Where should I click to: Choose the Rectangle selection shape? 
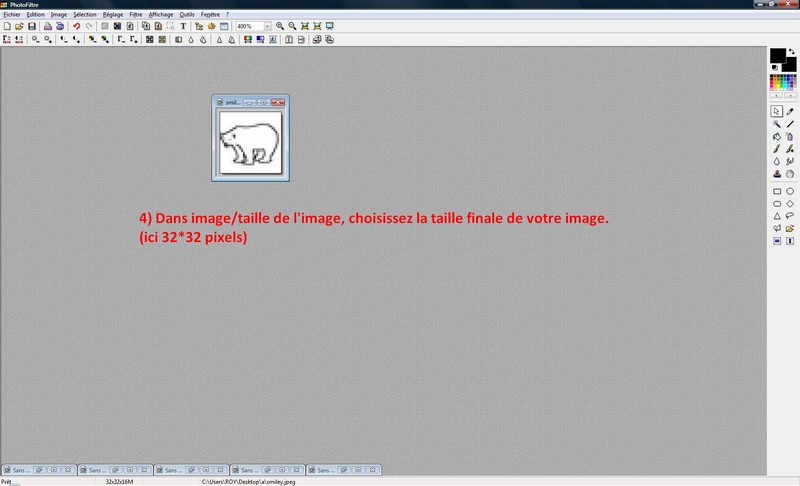(777, 191)
